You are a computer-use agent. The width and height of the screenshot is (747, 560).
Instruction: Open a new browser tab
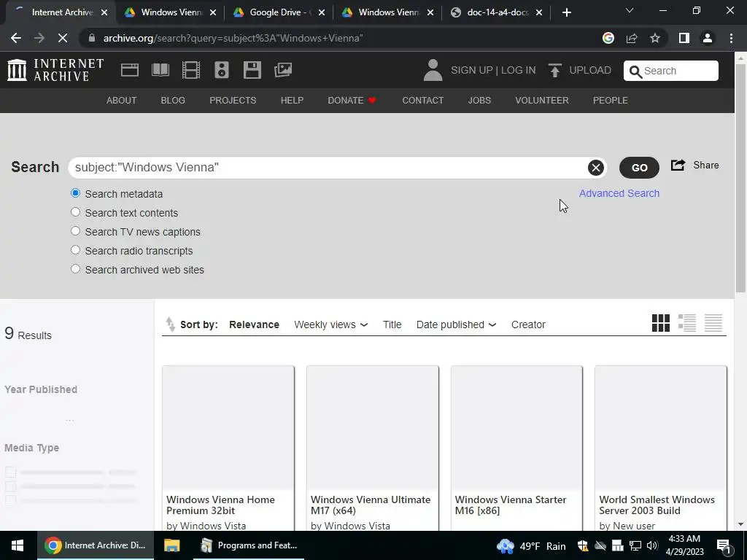click(566, 13)
